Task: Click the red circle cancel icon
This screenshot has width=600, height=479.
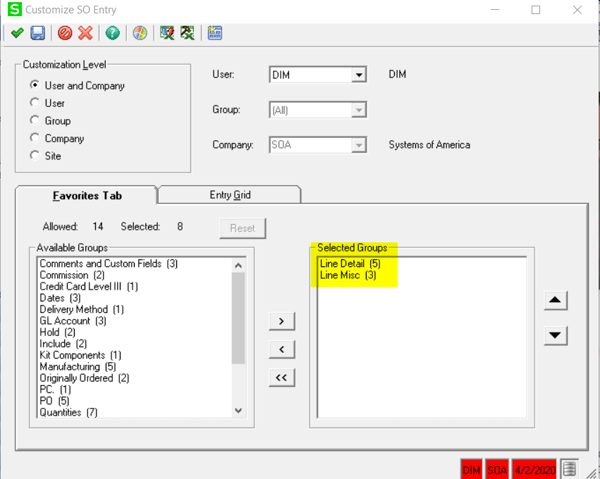Action: tap(65, 33)
